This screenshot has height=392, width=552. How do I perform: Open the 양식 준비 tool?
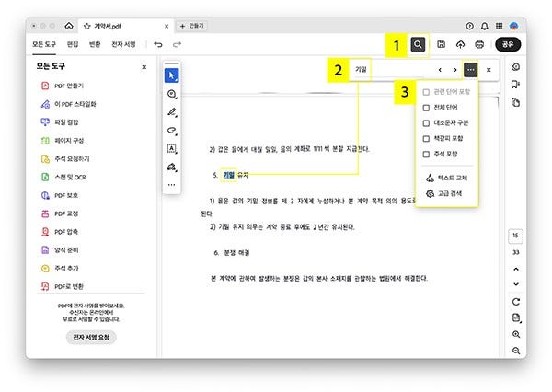point(60,250)
